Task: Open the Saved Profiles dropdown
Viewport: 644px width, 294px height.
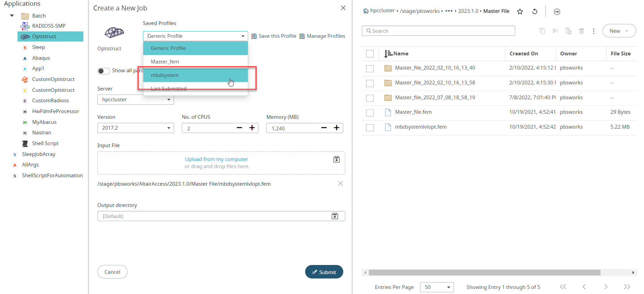Action: click(196, 36)
